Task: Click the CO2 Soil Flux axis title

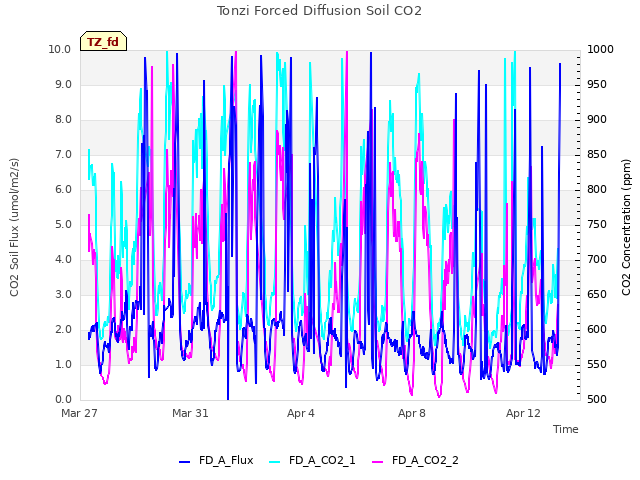Action: pyautogui.click(x=14, y=227)
